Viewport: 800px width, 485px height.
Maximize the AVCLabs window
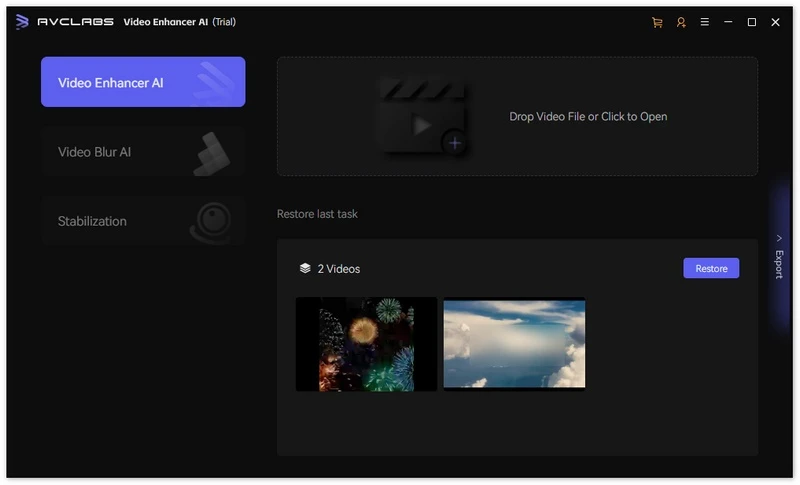pyautogui.click(x=752, y=22)
